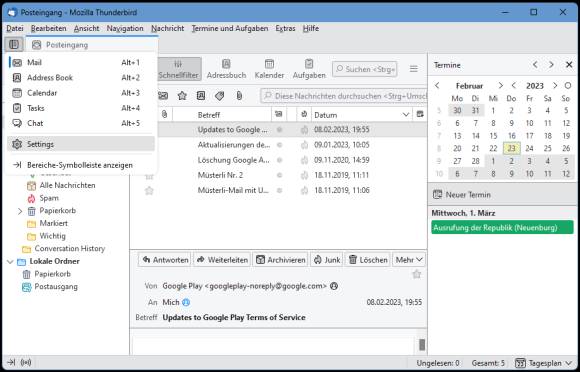
Task: Click Neuer Termin button
Action: coord(462,195)
